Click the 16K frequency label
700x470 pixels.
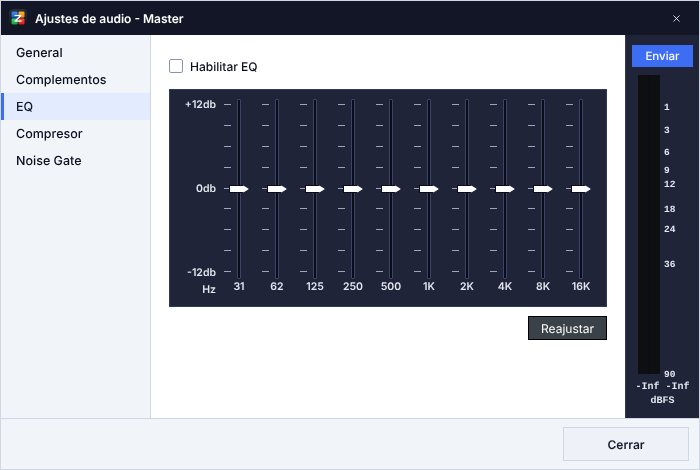pos(581,286)
